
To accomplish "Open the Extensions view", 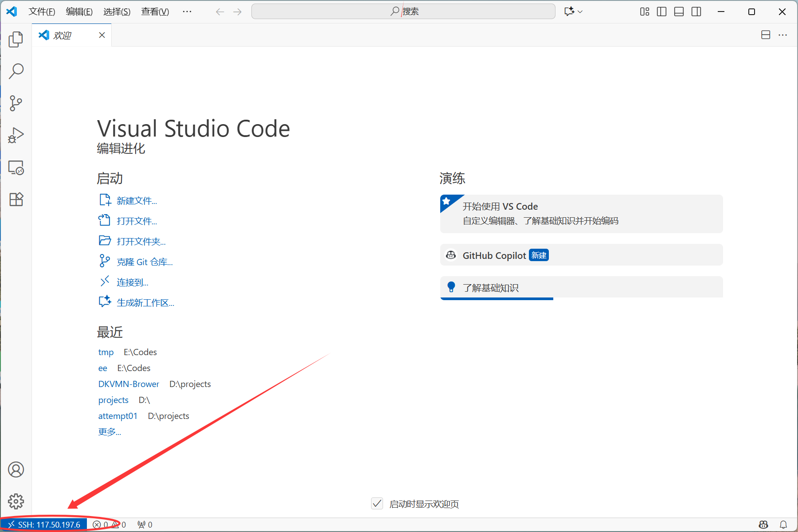I will tap(16, 199).
